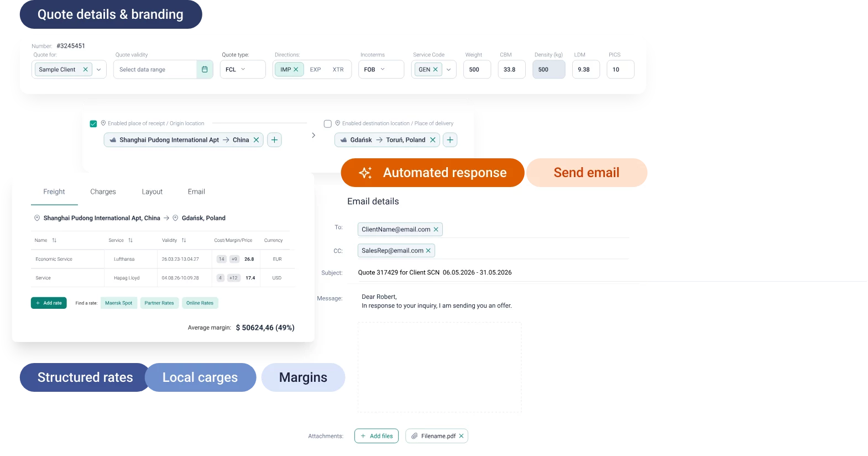This screenshot has height=456, width=868.
Task: Click Add files for attachments
Action: (x=377, y=436)
